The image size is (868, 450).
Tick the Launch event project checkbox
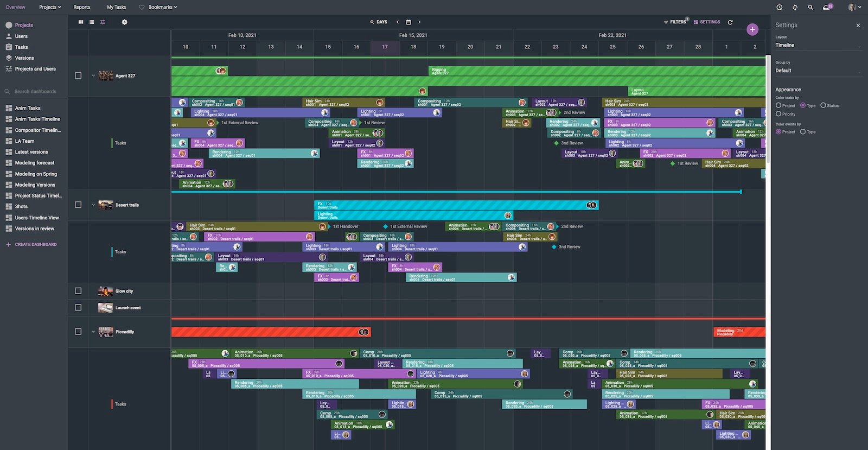click(x=78, y=307)
